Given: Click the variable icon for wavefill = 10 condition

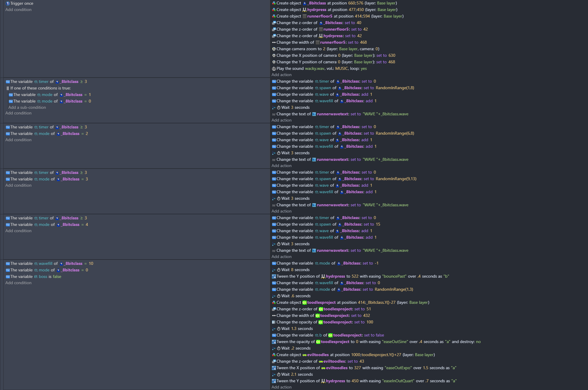Looking at the screenshot, I should [x=8, y=264].
